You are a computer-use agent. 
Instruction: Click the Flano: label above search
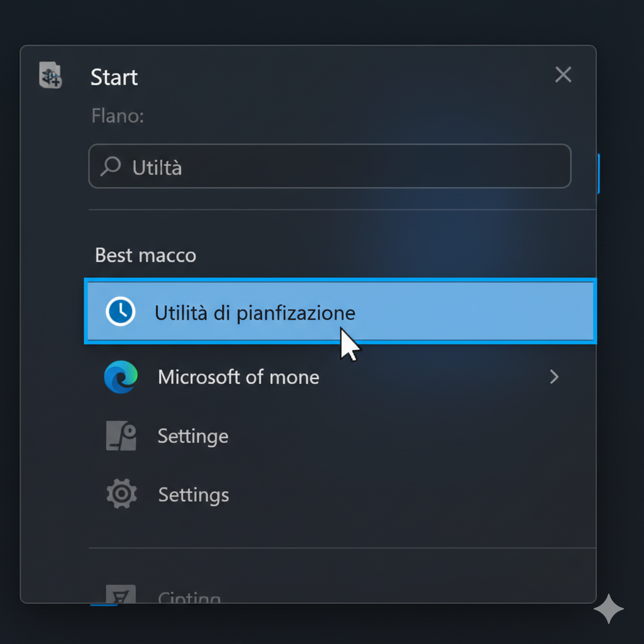pyautogui.click(x=118, y=116)
